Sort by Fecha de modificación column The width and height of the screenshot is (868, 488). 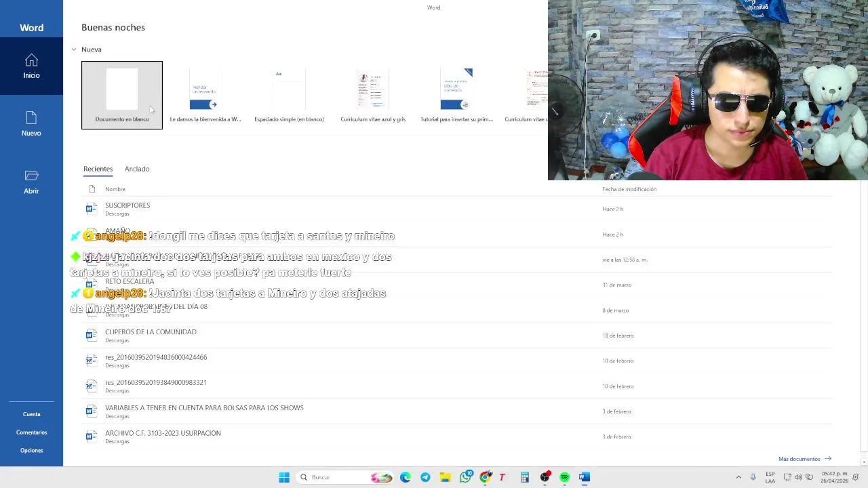point(629,189)
